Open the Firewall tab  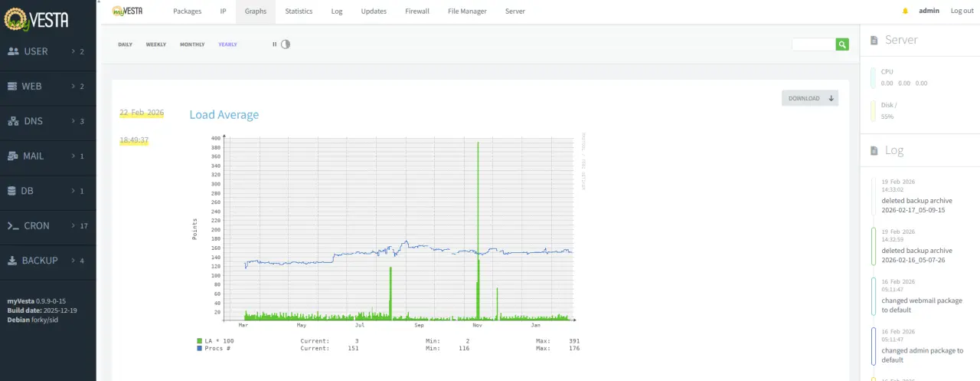click(x=417, y=11)
